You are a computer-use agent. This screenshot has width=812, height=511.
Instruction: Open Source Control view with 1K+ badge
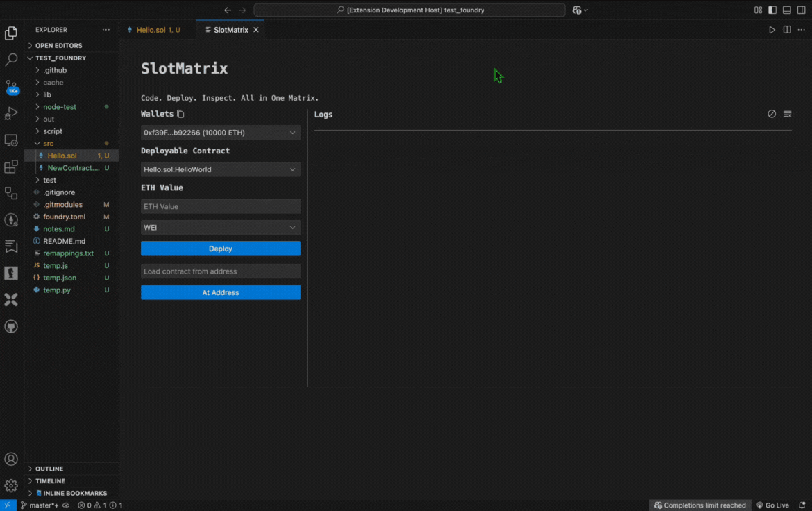(x=11, y=87)
